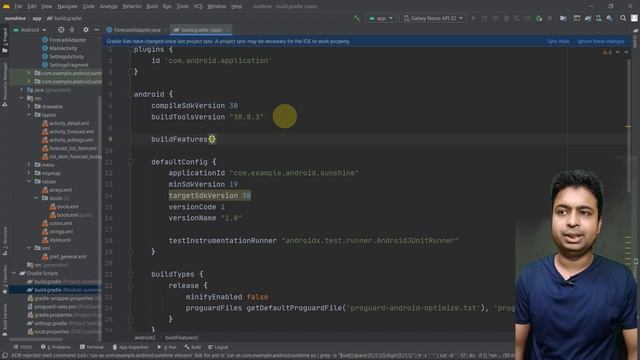Select pref_general.xml file
Image resolution: width=640 pixels, height=360 pixels.
(64, 257)
